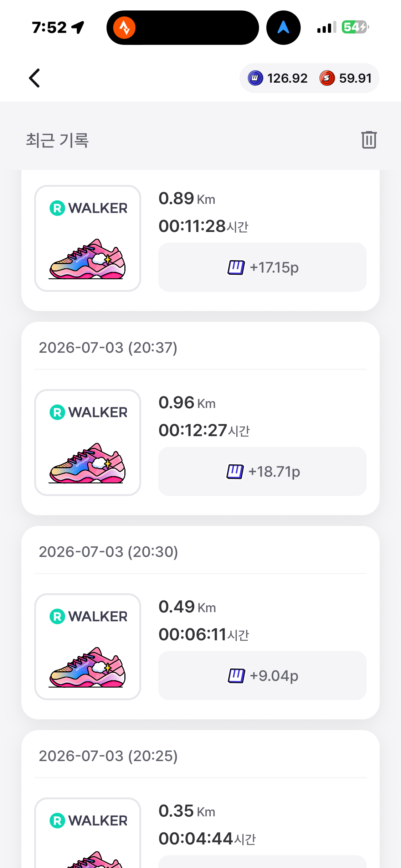Tap the 59.91 coin balance
The image size is (401, 868).
[355, 78]
